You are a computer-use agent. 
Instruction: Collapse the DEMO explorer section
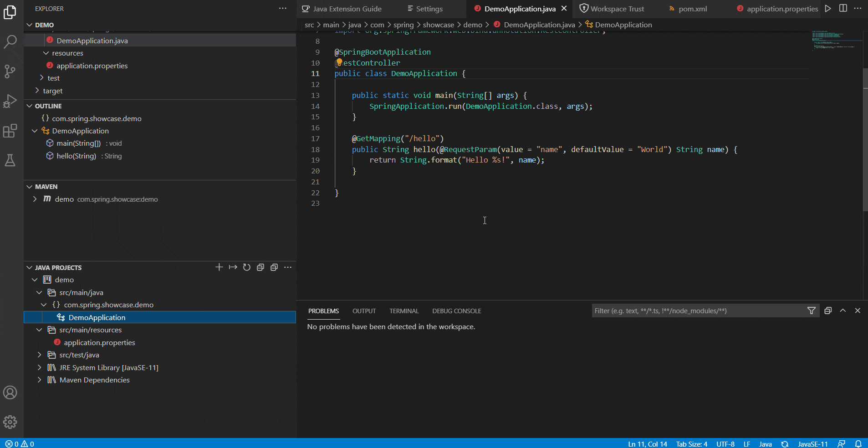(x=30, y=25)
